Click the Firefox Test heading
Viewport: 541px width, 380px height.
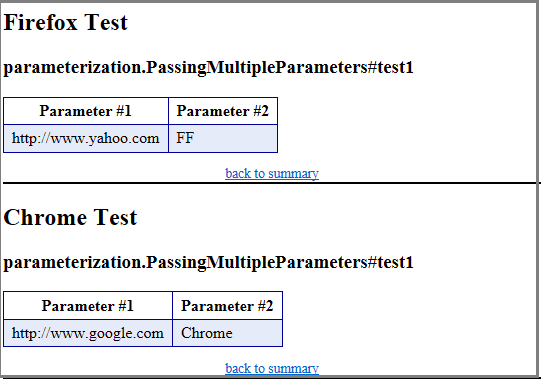(x=66, y=22)
